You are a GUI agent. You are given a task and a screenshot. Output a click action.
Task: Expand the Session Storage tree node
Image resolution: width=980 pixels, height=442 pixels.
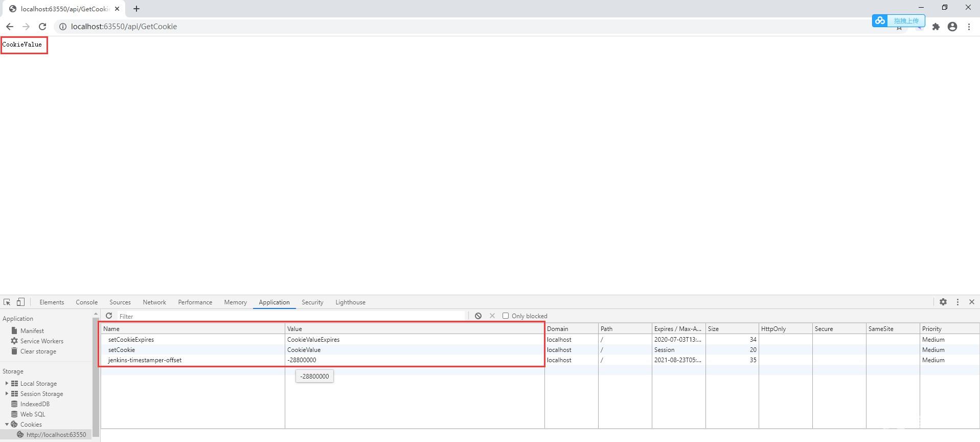click(7, 393)
